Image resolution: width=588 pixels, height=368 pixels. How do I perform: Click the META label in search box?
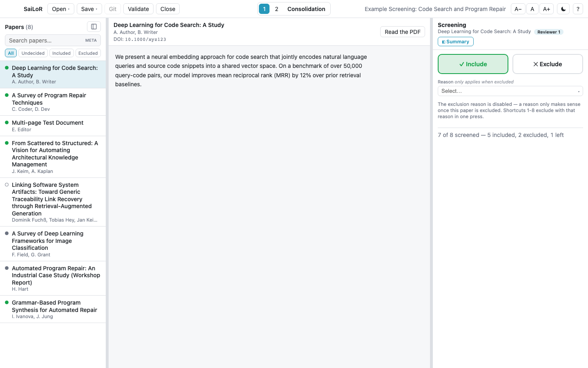[x=91, y=40]
